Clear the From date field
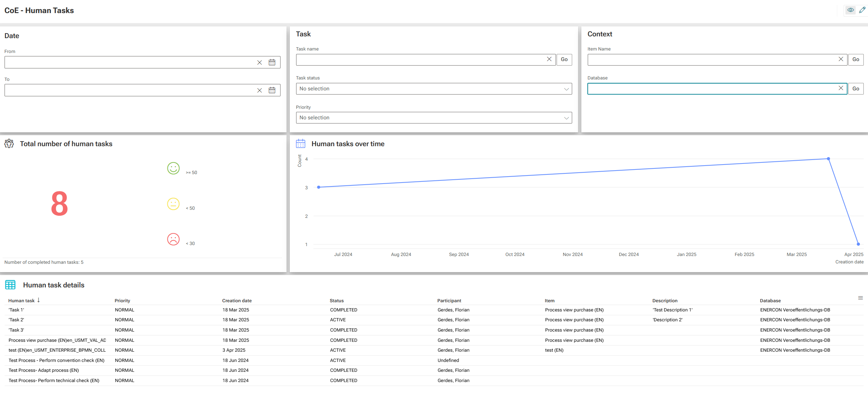Screen dimensions: 868x405 coord(259,62)
